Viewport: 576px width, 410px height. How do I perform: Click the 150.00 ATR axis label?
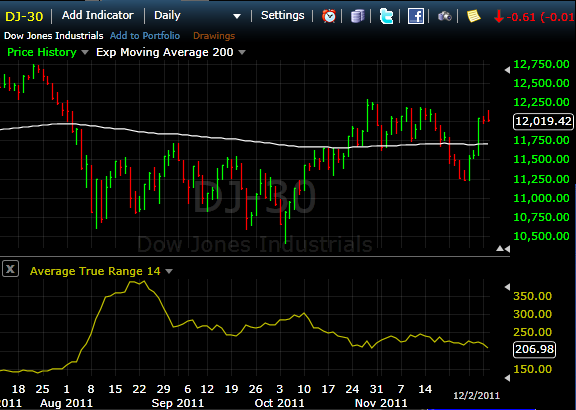pos(532,369)
